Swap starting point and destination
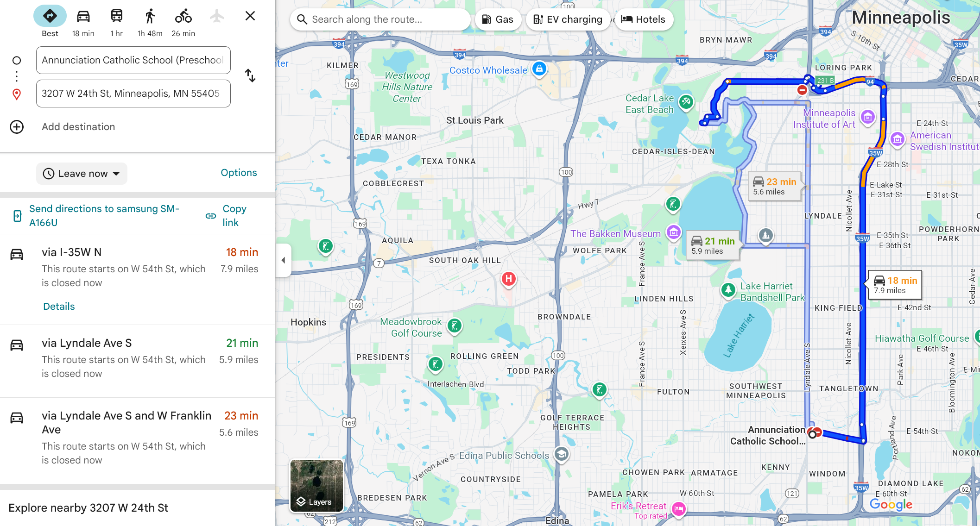The image size is (980, 526). 250,75
